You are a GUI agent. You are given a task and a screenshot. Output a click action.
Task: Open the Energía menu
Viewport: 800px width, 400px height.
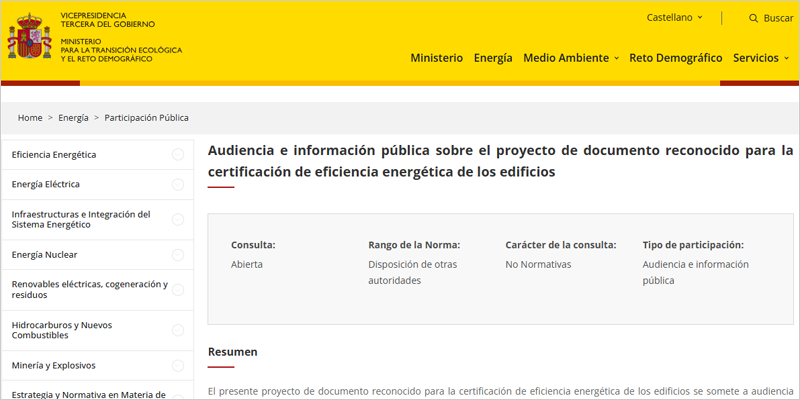[x=493, y=58]
